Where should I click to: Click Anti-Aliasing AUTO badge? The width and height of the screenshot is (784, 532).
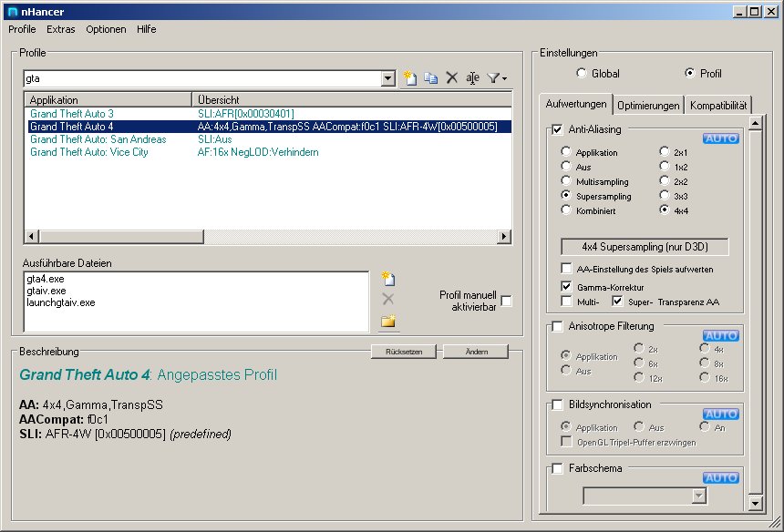click(720, 138)
